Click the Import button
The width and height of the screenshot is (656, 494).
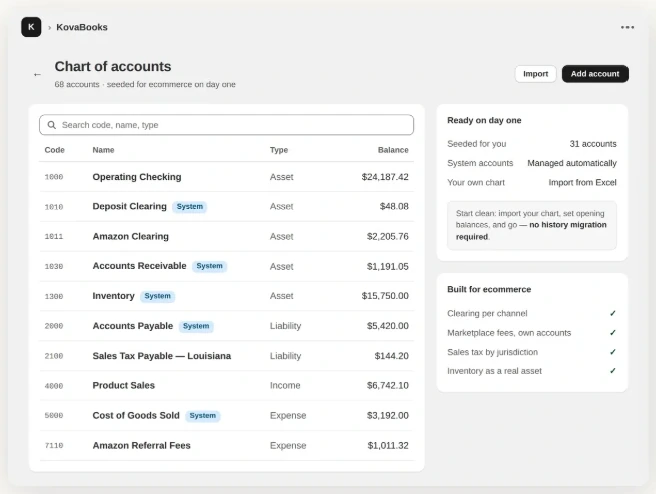tap(535, 74)
